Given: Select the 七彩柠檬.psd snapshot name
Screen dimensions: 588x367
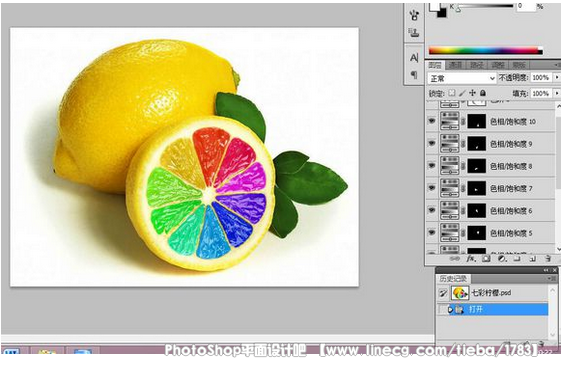Looking at the screenshot, I should pyautogui.click(x=491, y=293).
